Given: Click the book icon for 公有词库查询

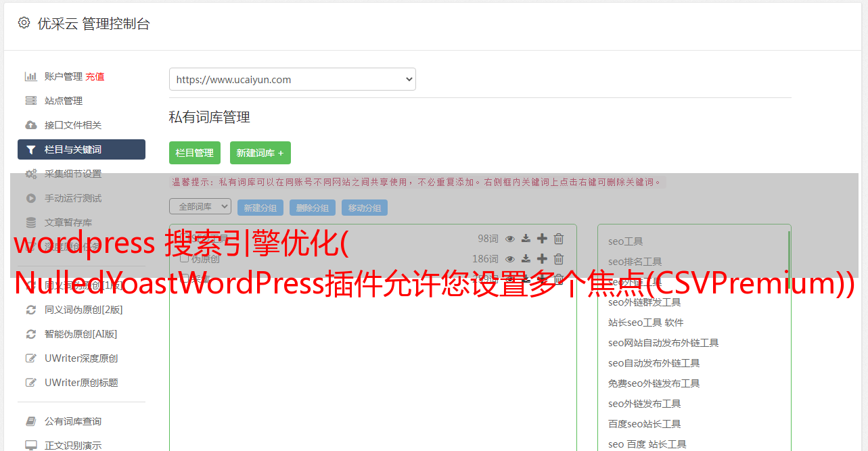Looking at the screenshot, I should tap(30, 421).
